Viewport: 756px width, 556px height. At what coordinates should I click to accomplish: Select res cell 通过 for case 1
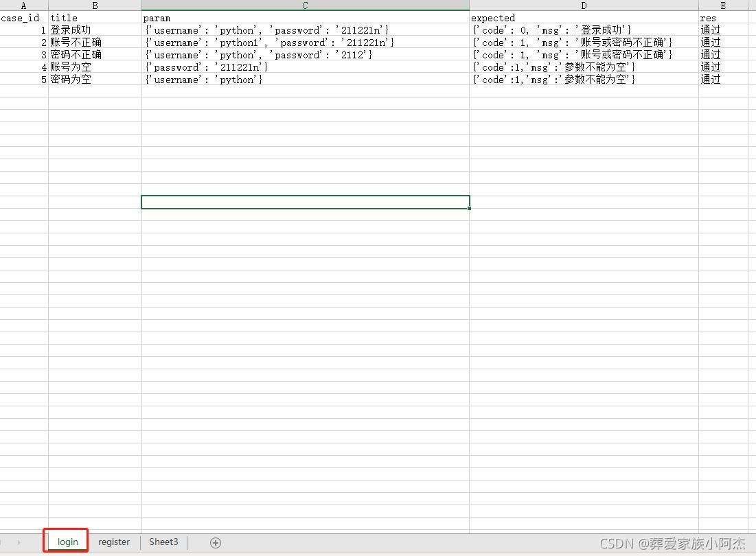723,30
